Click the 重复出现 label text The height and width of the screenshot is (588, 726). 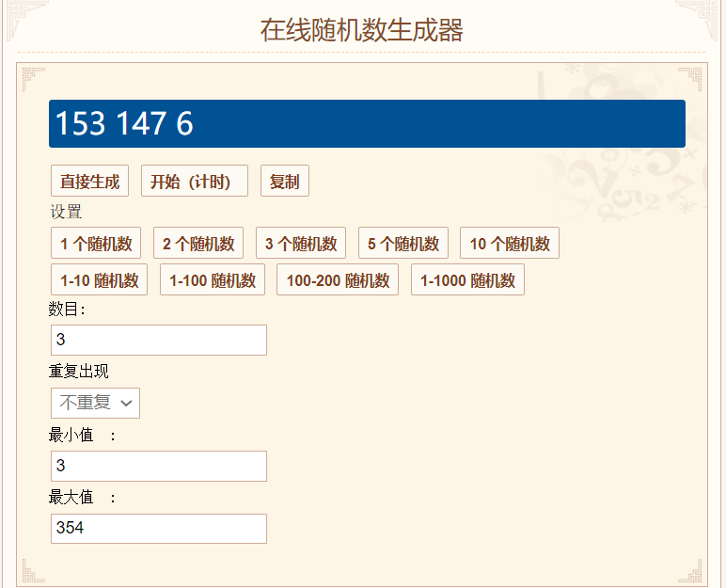coord(79,371)
